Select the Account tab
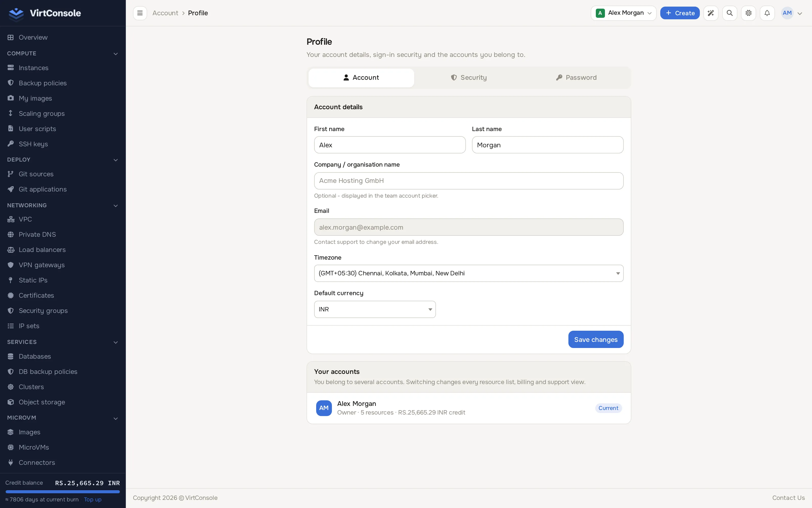812x508 pixels. click(361, 78)
